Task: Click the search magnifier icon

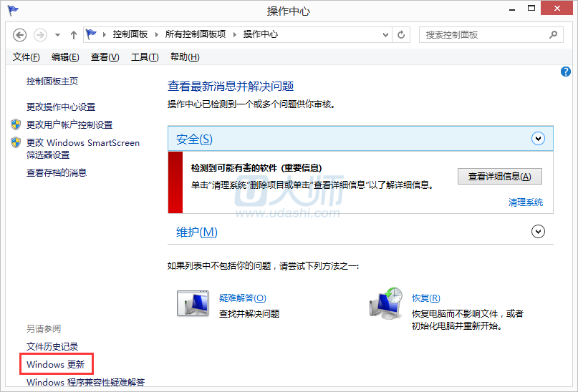Action: coord(553,35)
